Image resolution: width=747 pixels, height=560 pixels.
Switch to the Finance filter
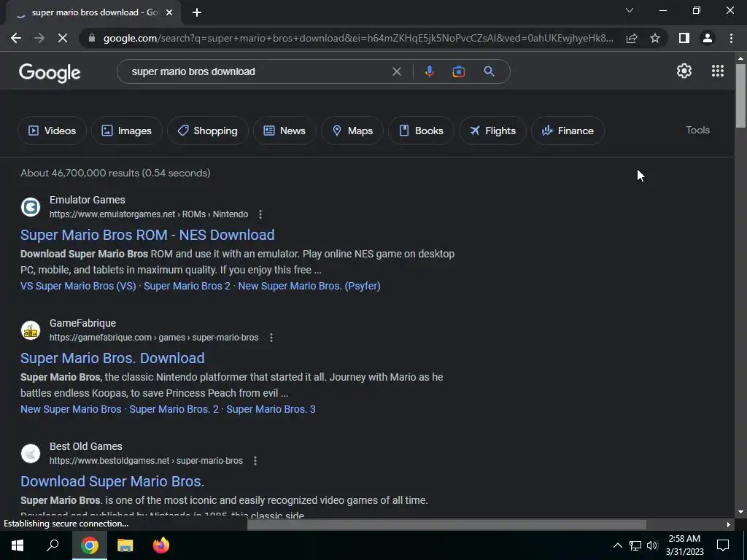click(x=568, y=131)
